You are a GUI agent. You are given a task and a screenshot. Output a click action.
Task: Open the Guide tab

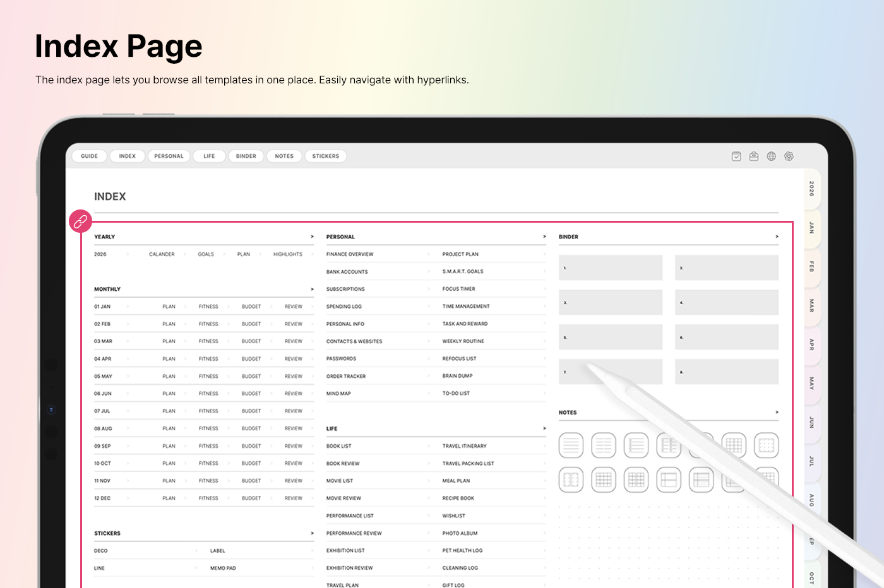(x=89, y=156)
